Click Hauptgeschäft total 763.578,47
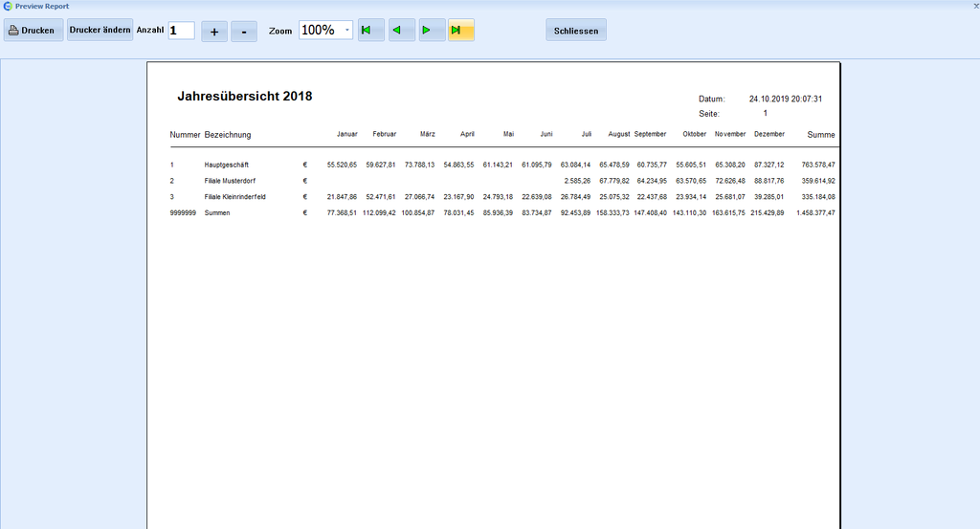 pyautogui.click(x=818, y=165)
